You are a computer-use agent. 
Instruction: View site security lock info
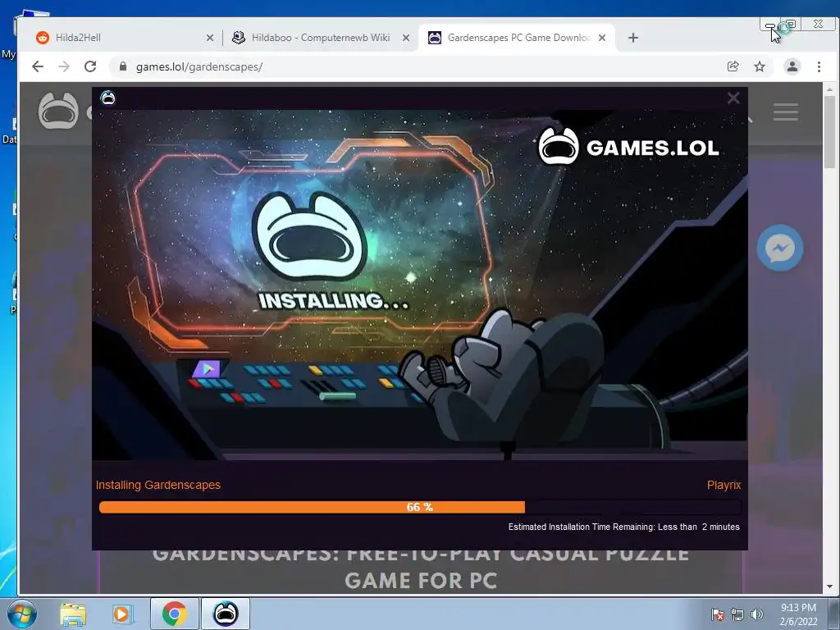tap(123, 66)
